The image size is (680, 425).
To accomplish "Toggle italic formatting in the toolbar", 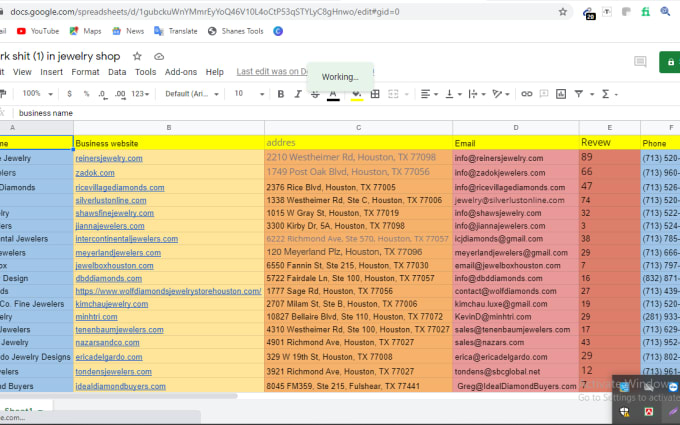I will click(x=298, y=94).
